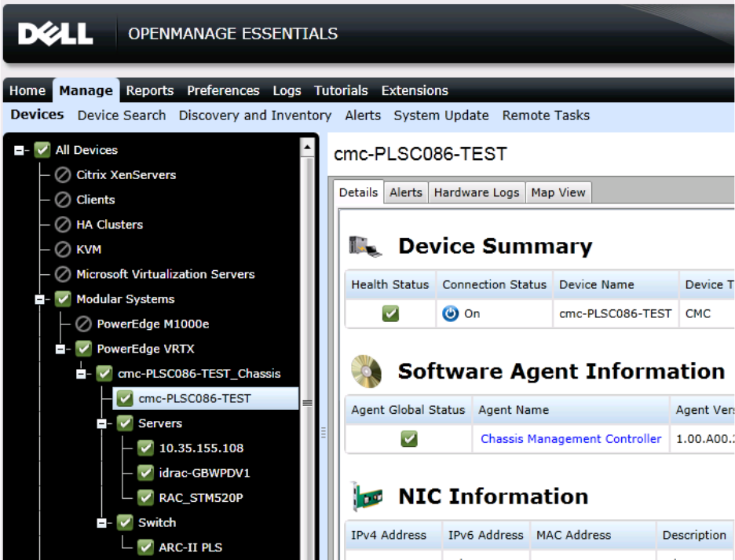Click the disabled icon beside Citrix XenServers
The width and height of the screenshot is (735, 560).
tap(63, 174)
